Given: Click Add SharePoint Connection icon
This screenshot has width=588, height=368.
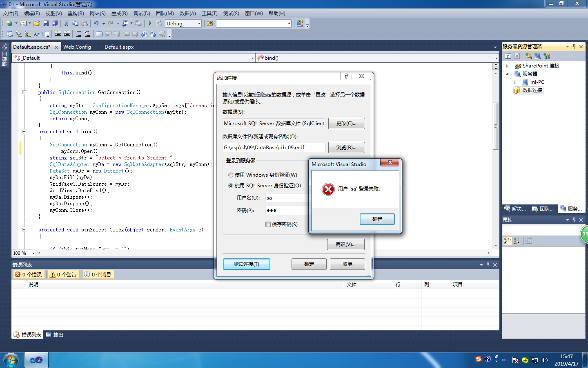Looking at the screenshot, I should tap(547, 56).
